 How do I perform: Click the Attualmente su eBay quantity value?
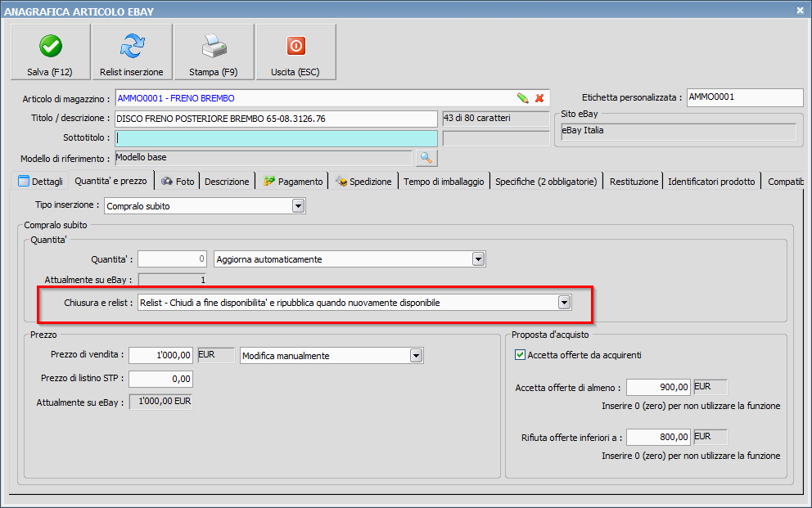[x=172, y=280]
